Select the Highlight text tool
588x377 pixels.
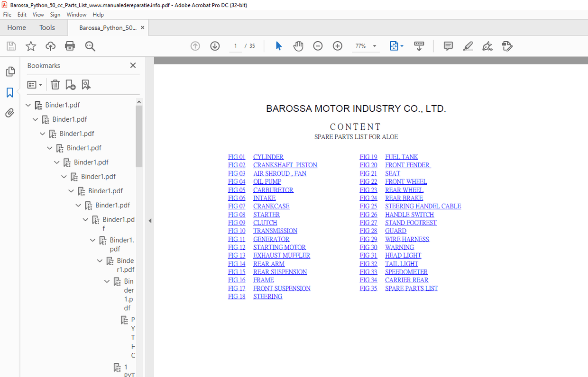click(x=468, y=46)
